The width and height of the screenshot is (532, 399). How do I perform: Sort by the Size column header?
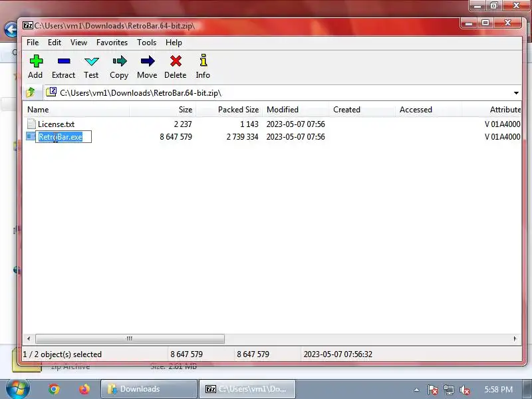pos(163,110)
